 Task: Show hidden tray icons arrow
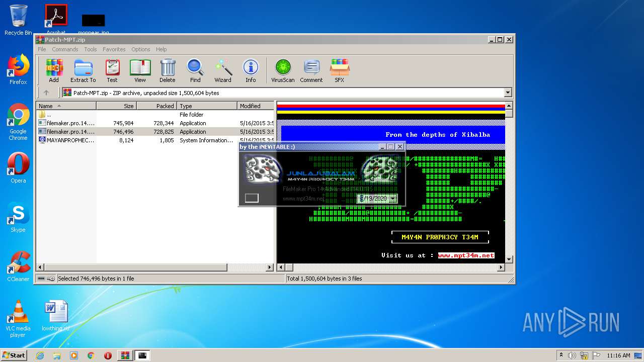tap(560, 355)
